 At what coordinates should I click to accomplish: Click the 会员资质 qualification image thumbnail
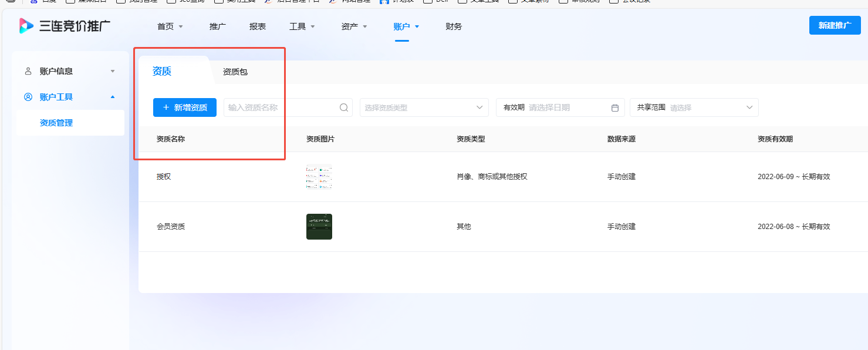click(319, 226)
